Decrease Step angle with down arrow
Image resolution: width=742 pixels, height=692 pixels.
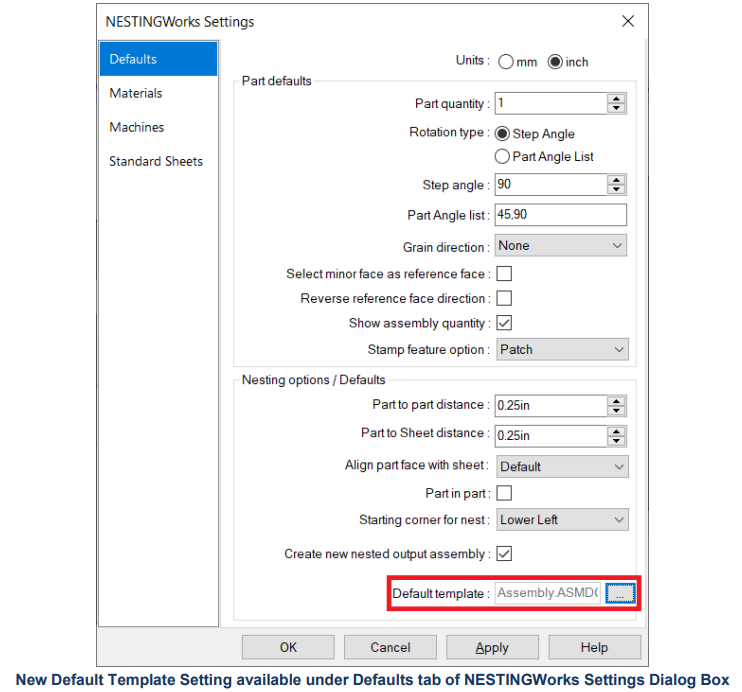pyautogui.click(x=616, y=190)
